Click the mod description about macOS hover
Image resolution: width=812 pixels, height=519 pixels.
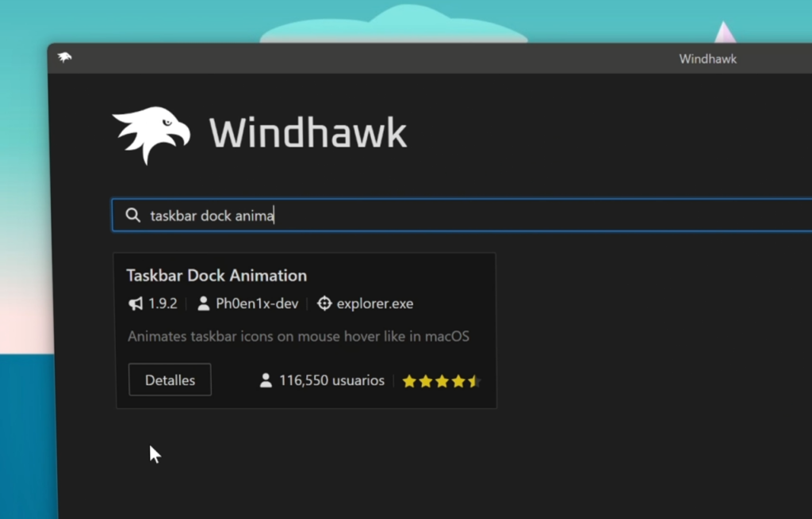coord(298,336)
